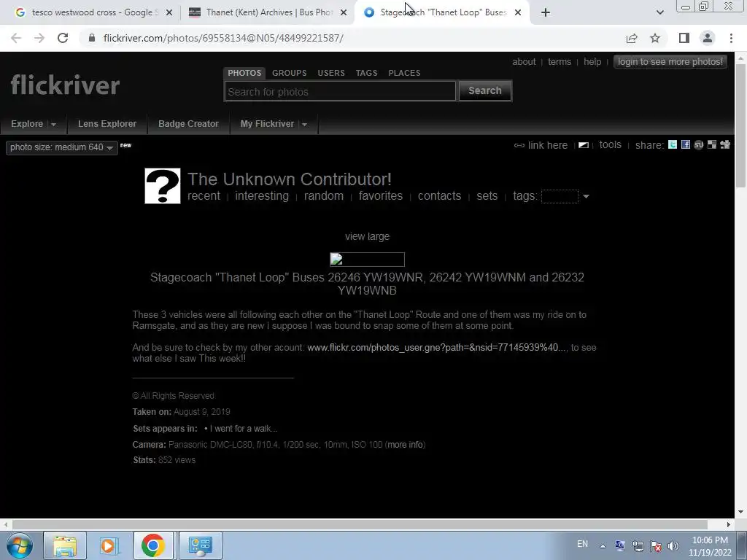Open the help link

592,62
